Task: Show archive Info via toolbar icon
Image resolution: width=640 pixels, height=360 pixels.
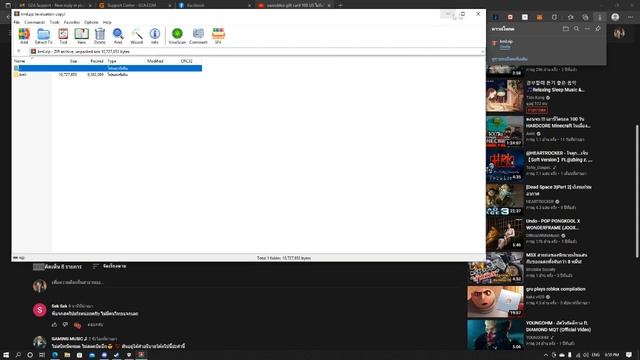Action: click(155, 36)
